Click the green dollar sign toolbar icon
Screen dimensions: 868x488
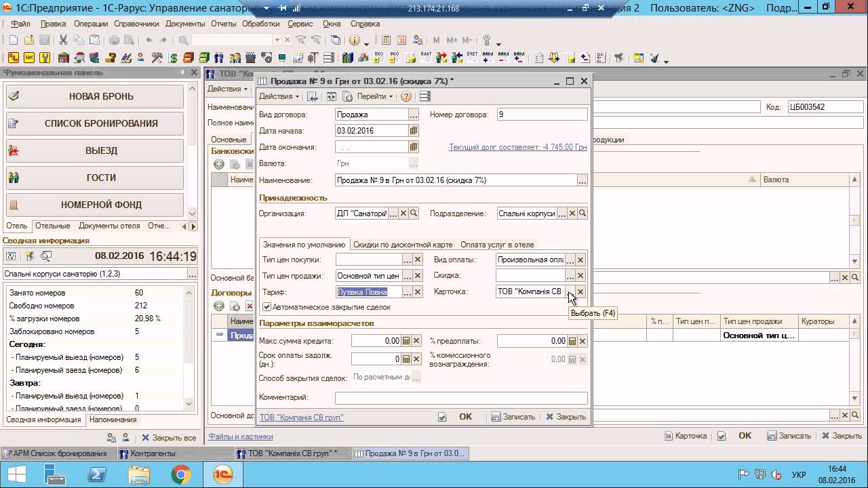[174, 58]
